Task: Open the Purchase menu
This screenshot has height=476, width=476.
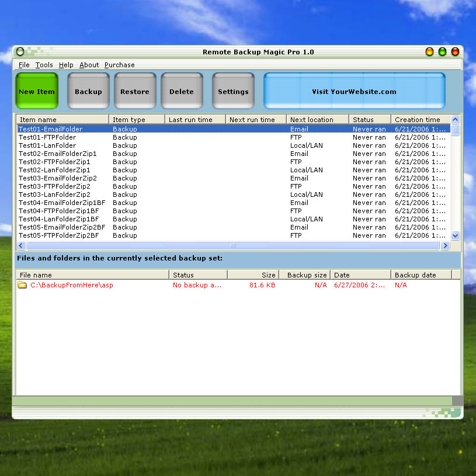Action: pos(119,65)
